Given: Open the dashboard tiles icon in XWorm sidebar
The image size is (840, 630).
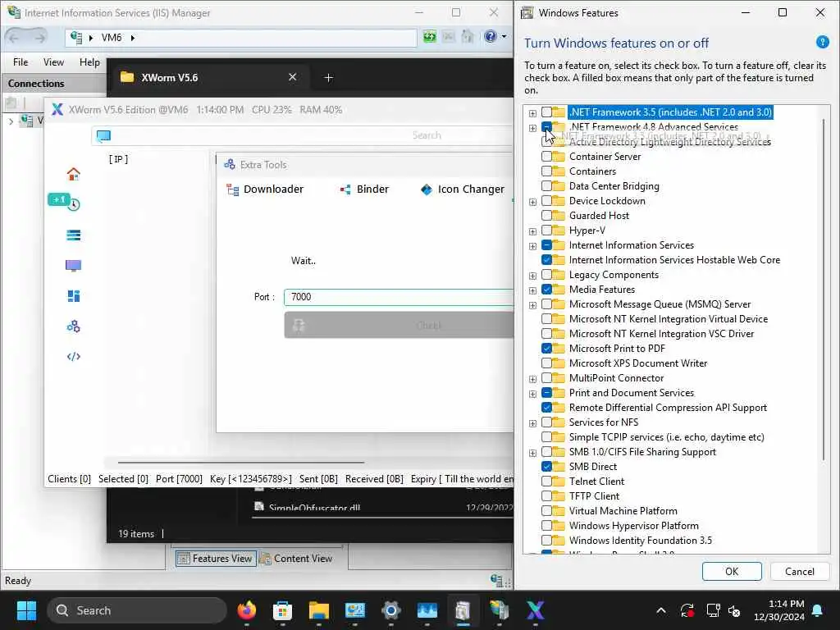Looking at the screenshot, I should (x=73, y=296).
